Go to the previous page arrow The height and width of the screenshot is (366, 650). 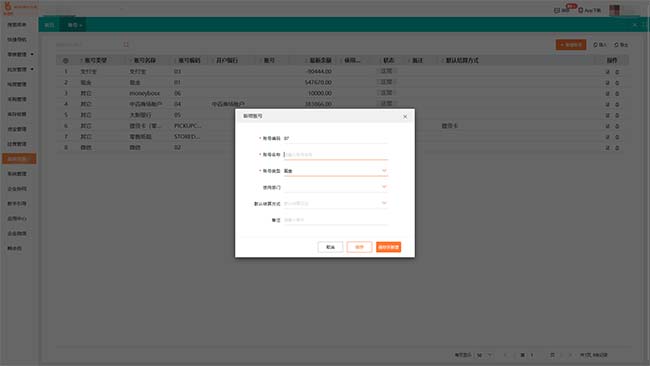[505, 355]
